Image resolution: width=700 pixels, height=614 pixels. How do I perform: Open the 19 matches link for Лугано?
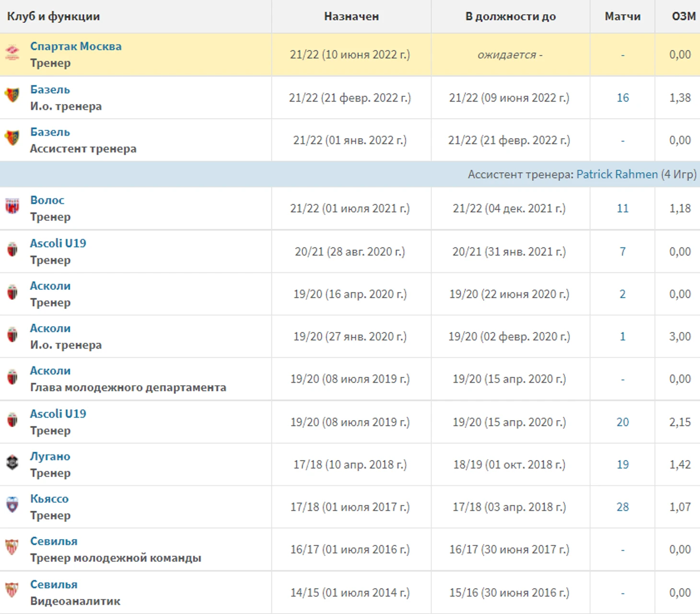(622, 465)
